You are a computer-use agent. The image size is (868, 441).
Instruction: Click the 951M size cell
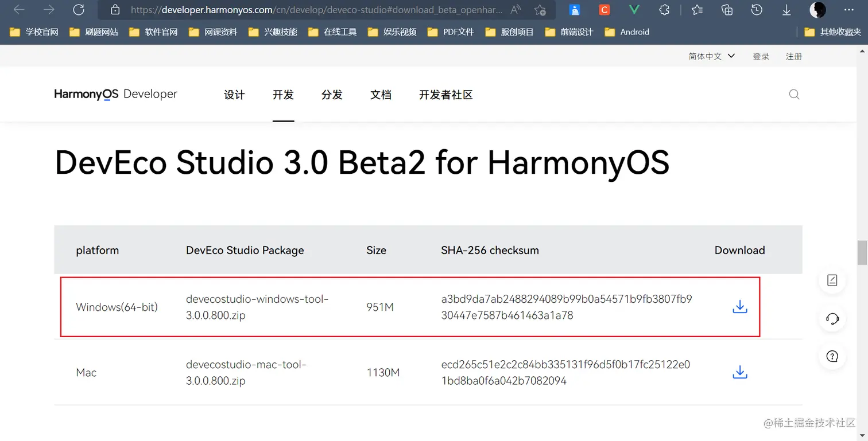[380, 307]
